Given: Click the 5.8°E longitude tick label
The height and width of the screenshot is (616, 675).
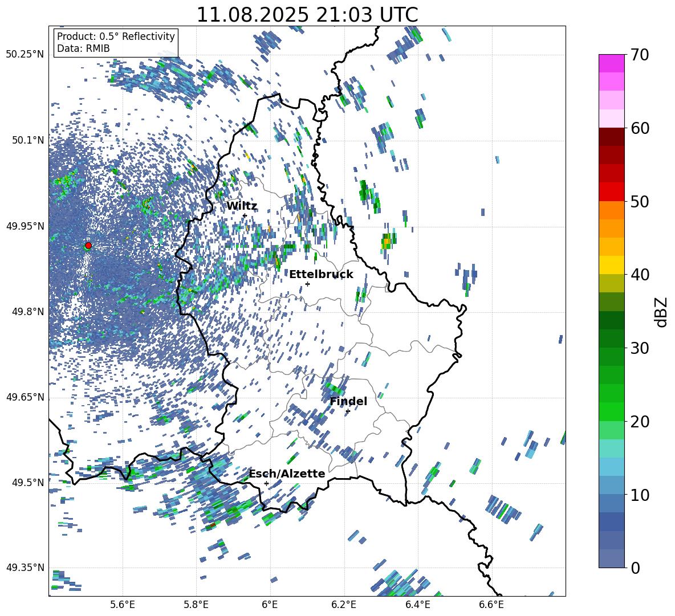Looking at the screenshot, I should click(196, 605).
